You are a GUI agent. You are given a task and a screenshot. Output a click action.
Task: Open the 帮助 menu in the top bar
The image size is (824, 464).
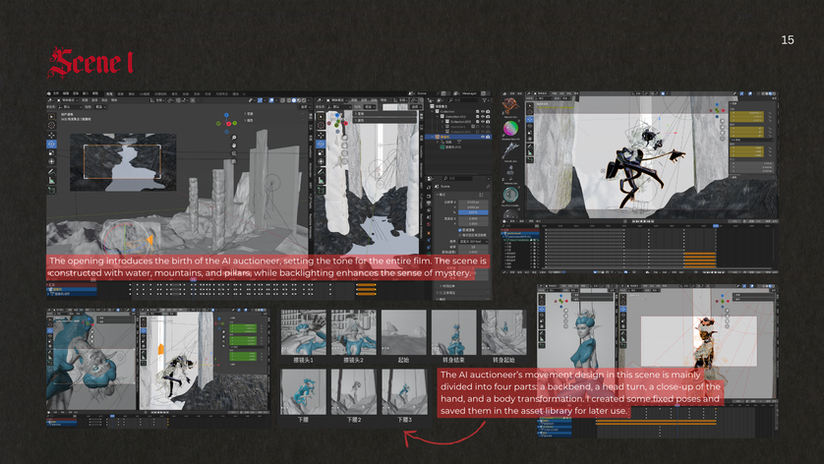[x=95, y=94]
